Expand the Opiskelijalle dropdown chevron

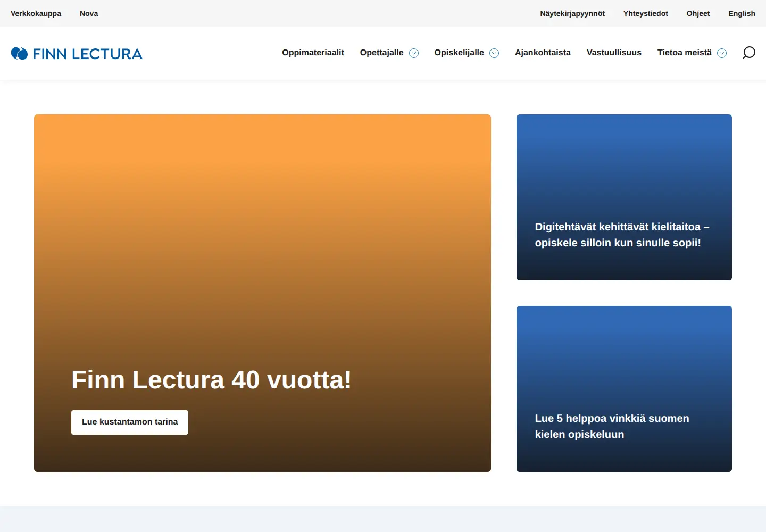494,53
